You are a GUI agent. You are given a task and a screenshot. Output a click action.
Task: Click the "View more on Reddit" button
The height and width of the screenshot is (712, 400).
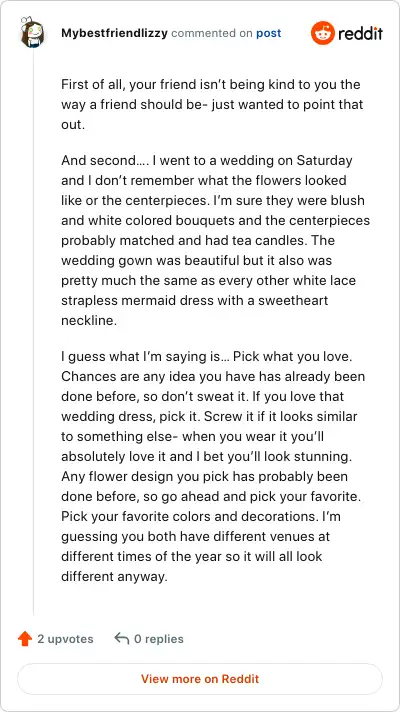click(x=200, y=679)
